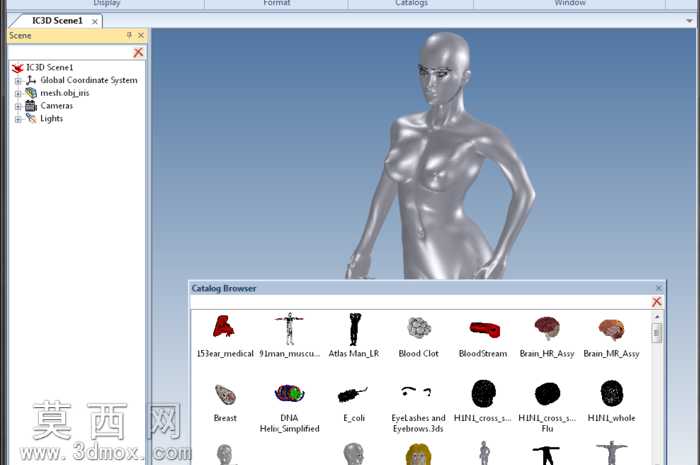Viewport: 700px width, 465px height.
Task: Click the mesh.obj_iris part icon
Action: [31, 93]
